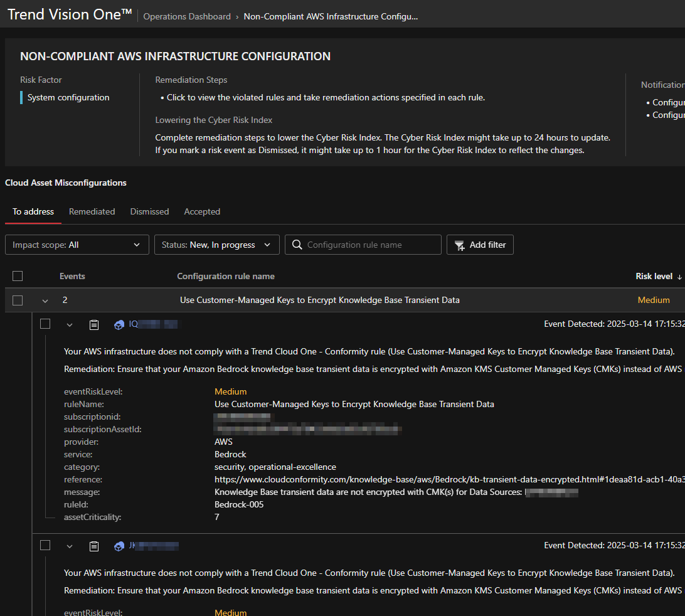Click the funnel icon in Add filter
The height and width of the screenshot is (616, 685).
point(460,245)
